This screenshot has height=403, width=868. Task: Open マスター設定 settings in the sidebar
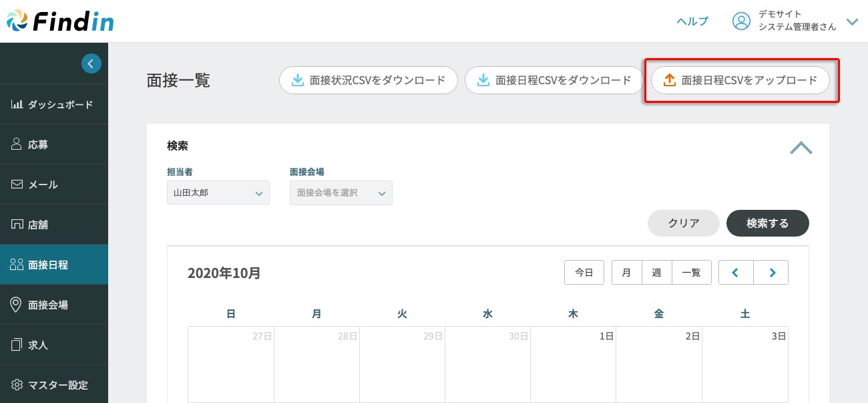click(x=53, y=385)
